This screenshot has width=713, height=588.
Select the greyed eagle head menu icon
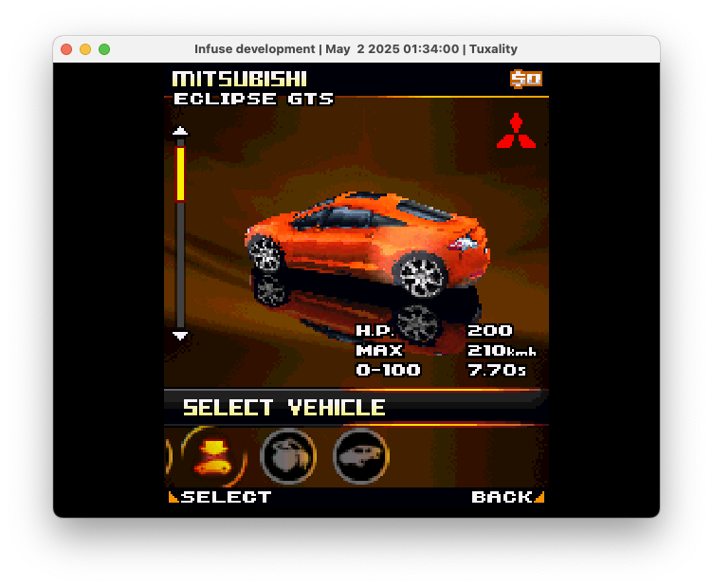pyautogui.click(x=288, y=456)
